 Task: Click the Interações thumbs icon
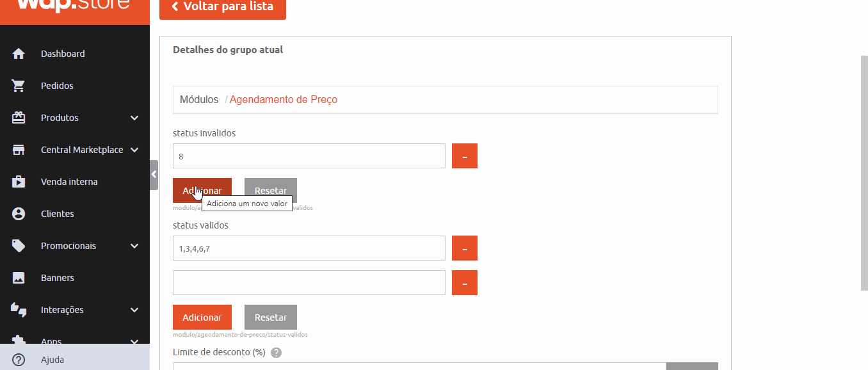click(x=19, y=310)
